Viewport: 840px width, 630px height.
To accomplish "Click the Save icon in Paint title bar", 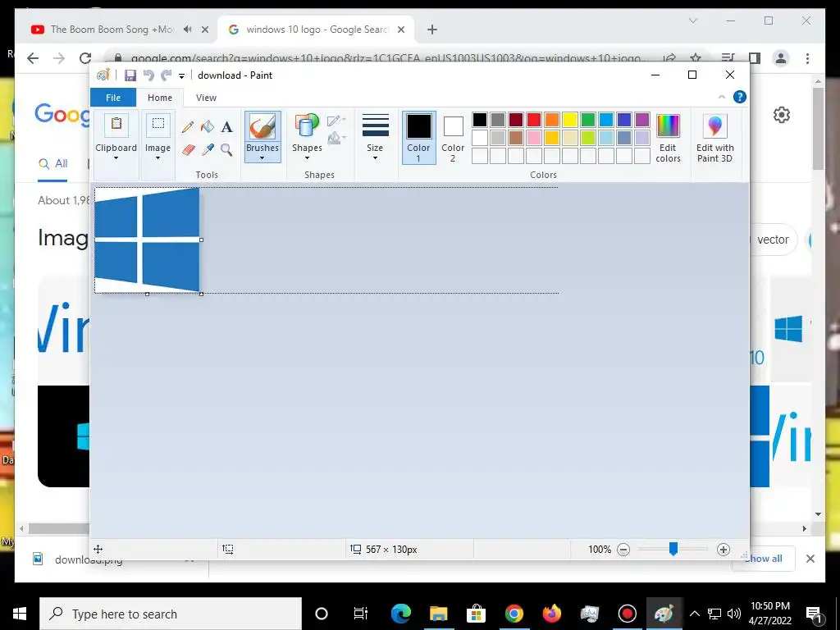I will coord(130,75).
